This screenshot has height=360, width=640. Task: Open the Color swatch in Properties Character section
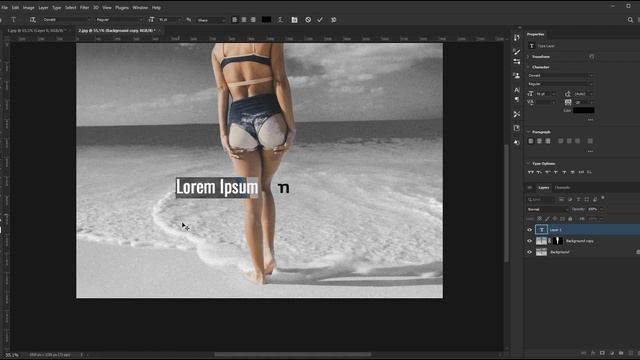[584, 110]
